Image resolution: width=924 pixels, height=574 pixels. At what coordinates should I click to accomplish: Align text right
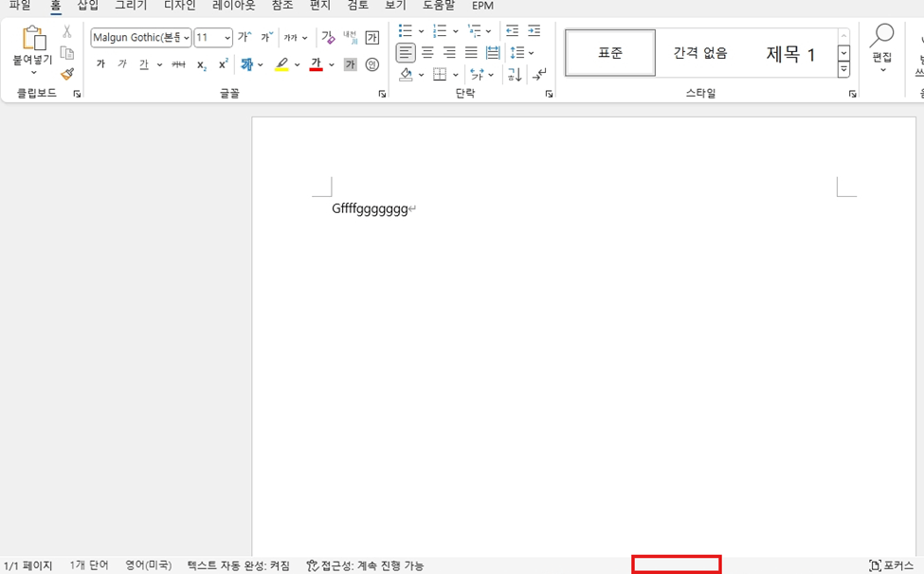449,53
